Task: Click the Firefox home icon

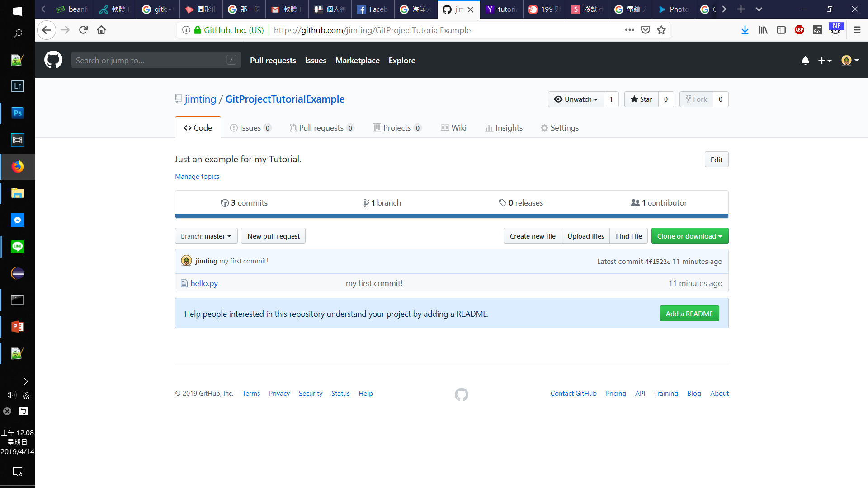Action: pyautogui.click(x=101, y=30)
